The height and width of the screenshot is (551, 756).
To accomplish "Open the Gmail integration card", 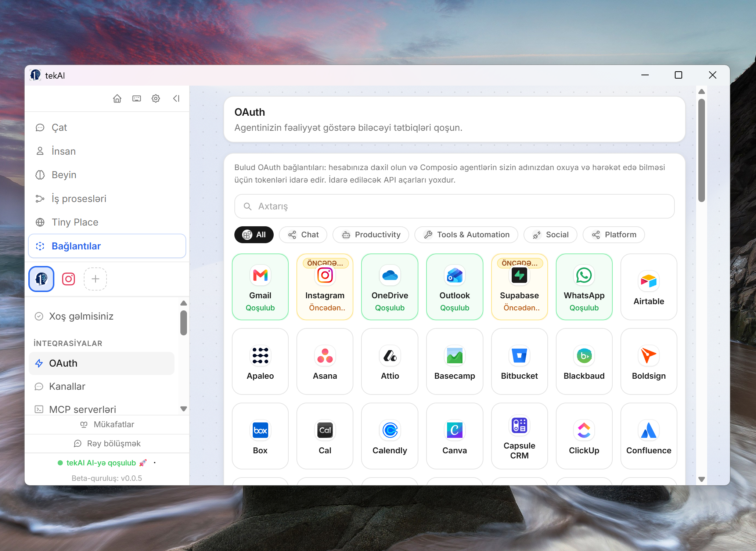I will point(260,287).
